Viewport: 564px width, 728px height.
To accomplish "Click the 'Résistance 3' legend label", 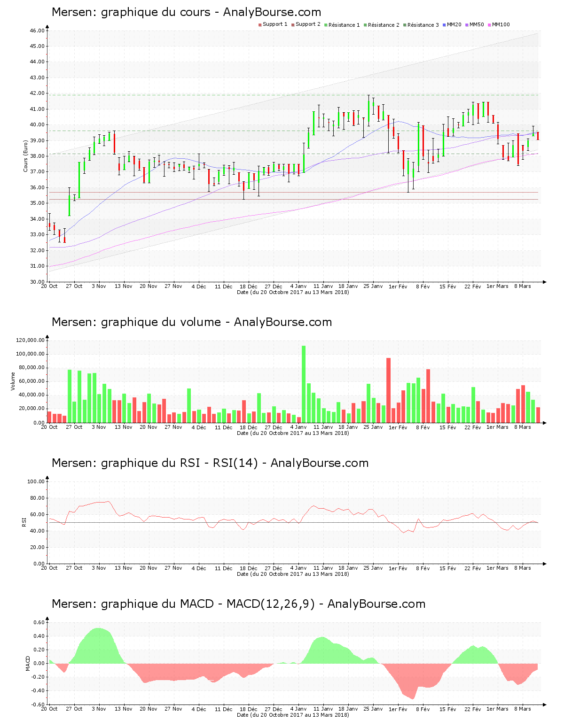I will pos(423,25).
